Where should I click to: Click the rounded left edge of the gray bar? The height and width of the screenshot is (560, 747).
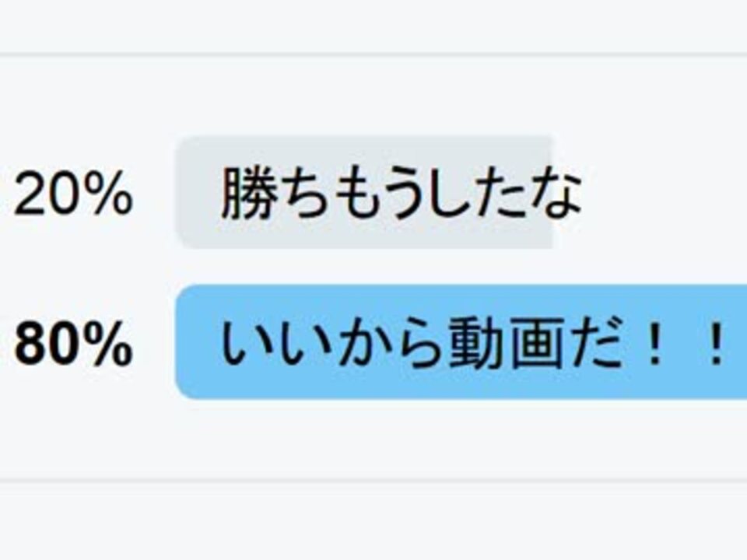coord(184,192)
